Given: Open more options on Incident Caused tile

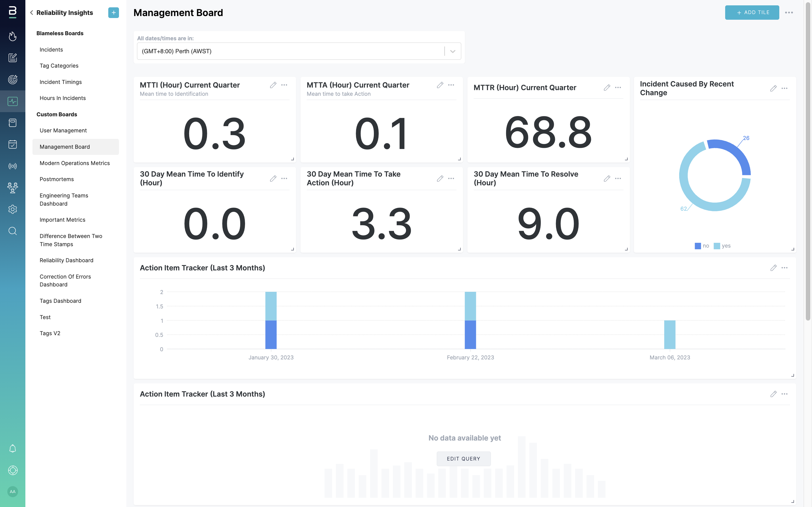Looking at the screenshot, I should [x=784, y=88].
